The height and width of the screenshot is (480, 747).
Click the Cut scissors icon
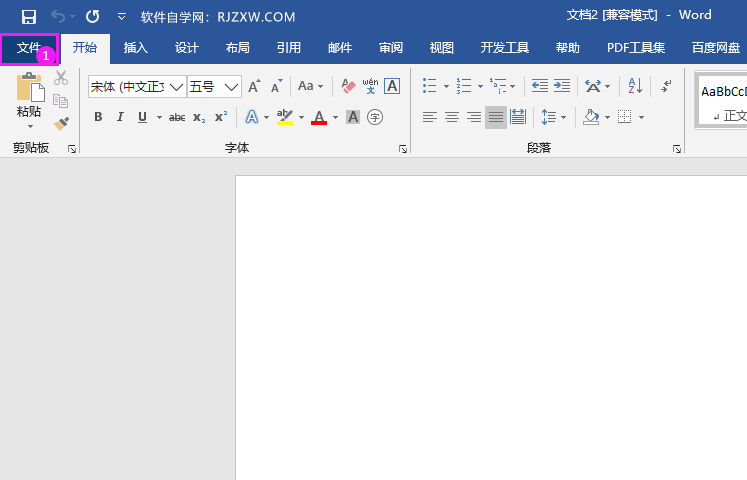(x=61, y=78)
